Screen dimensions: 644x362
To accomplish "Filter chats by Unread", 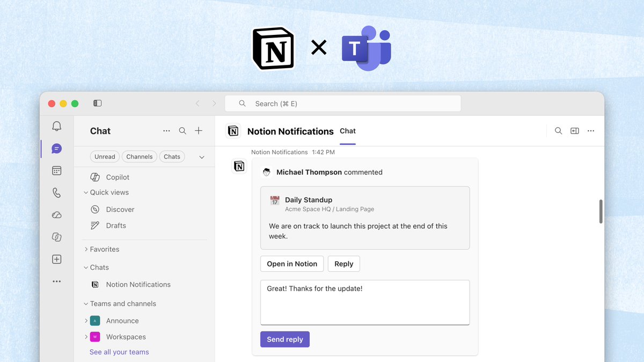I will point(105,157).
